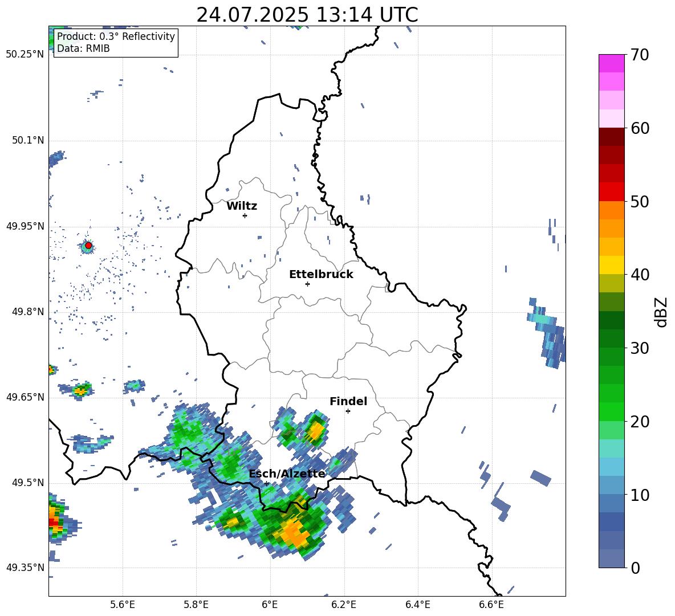The height and width of the screenshot is (616, 675).
Task: Click the orange storm core southwest of Findel
Action: tap(316, 430)
